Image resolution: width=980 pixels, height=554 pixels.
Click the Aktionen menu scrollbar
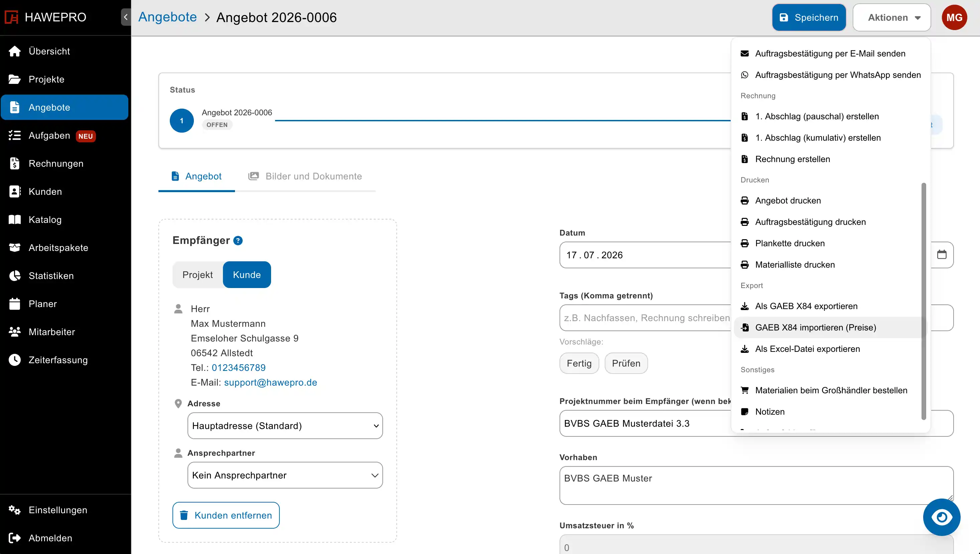click(x=924, y=301)
